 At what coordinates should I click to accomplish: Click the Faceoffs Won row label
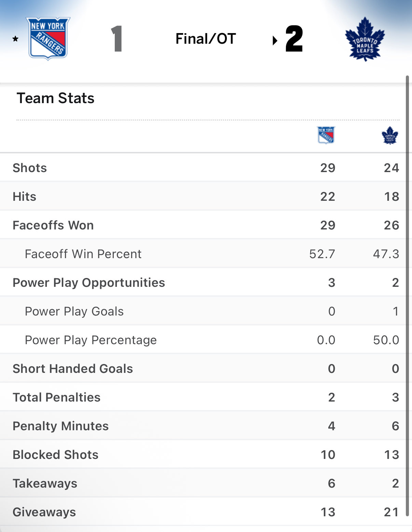click(53, 225)
